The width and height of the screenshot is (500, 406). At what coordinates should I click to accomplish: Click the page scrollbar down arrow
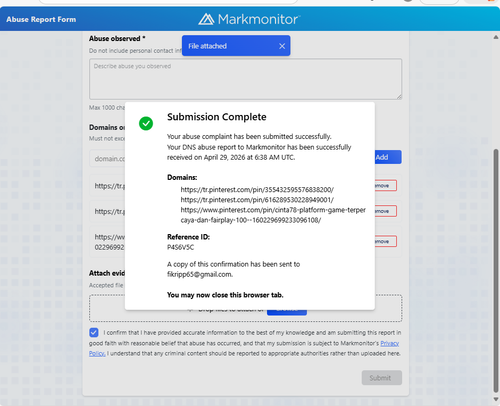click(496, 399)
